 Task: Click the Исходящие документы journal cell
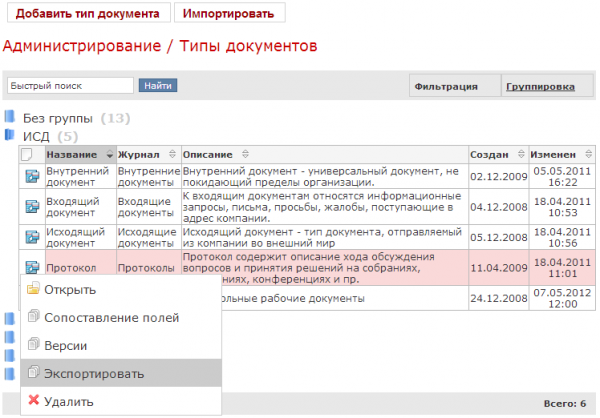point(149,237)
